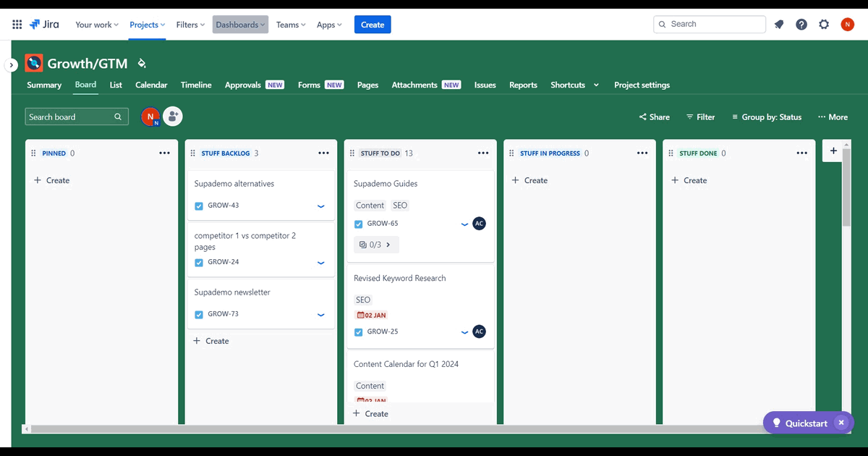This screenshot has width=868, height=456.
Task: Open the Quickstart panel
Action: (799, 423)
